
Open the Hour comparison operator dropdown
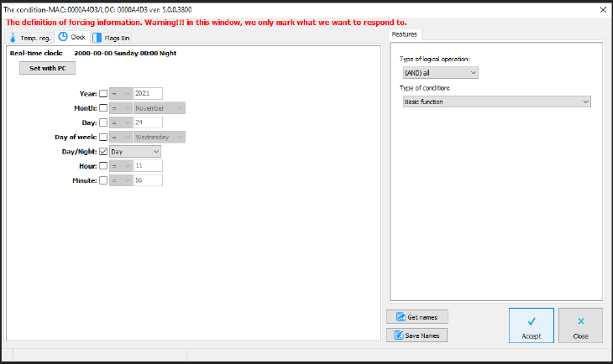pyautogui.click(x=121, y=166)
